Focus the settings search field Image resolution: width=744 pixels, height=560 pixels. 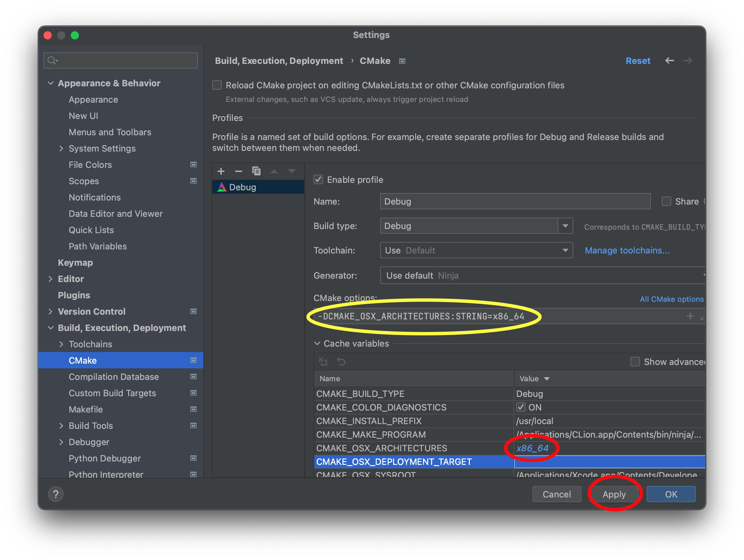point(121,60)
